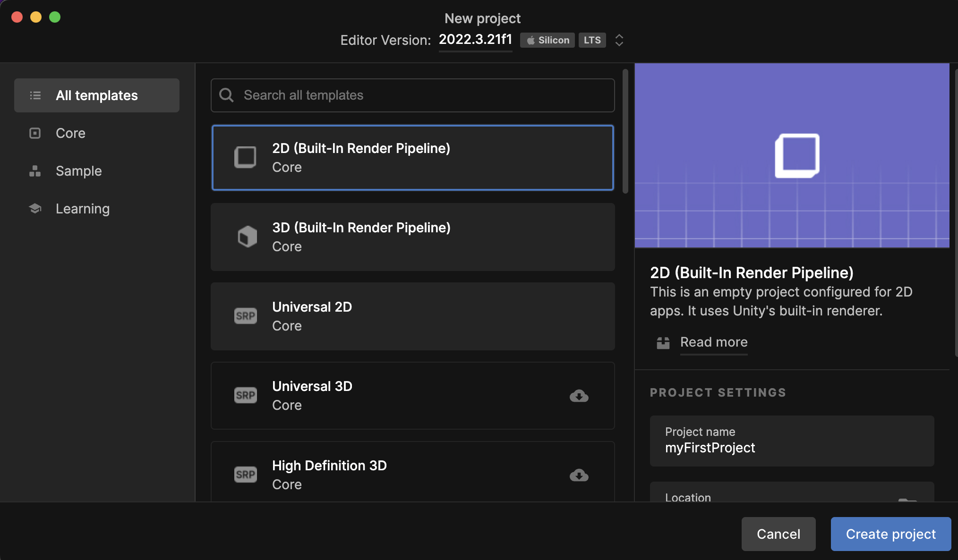958x560 pixels.
Task: Click the Universal 2D SRP icon
Action: click(246, 316)
